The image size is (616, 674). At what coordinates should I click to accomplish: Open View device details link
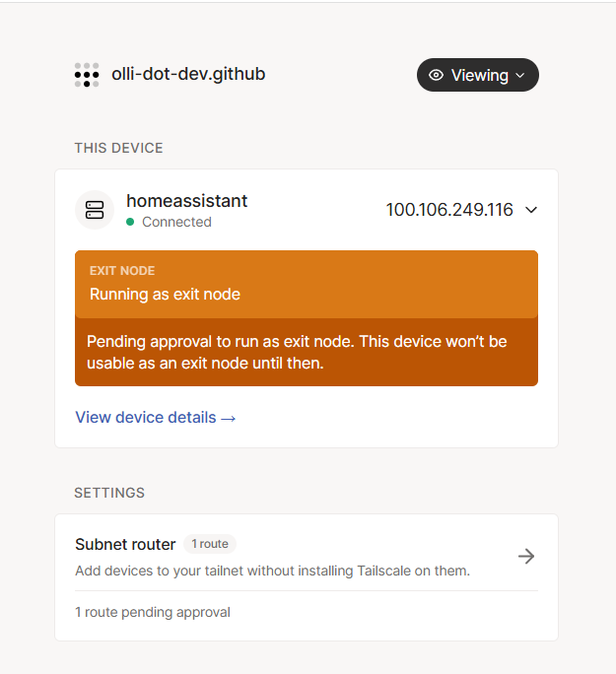point(146,418)
